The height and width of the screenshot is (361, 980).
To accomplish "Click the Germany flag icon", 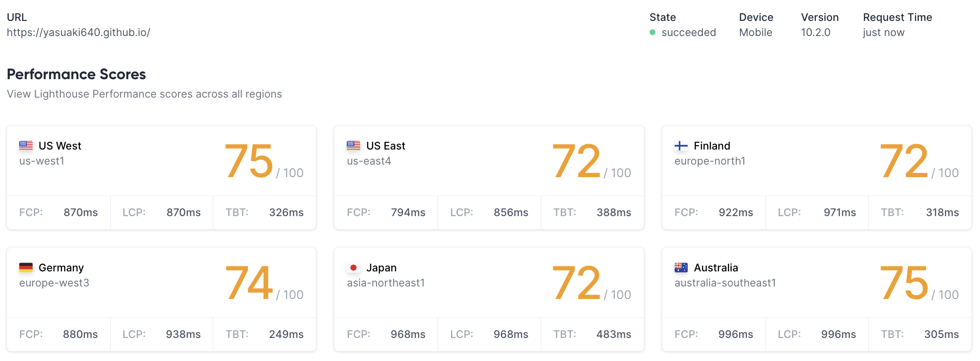I will (26, 267).
